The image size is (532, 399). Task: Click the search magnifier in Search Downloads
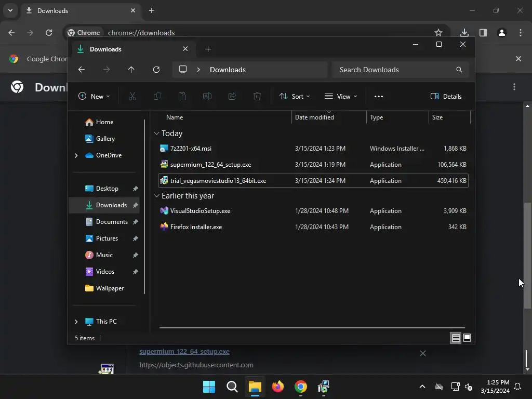[x=459, y=70]
